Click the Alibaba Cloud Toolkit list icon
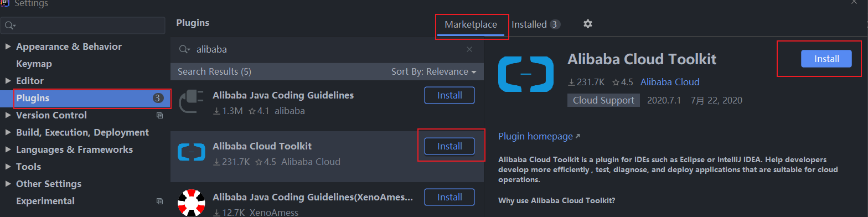Viewport: 868px width, 217px height. click(x=192, y=152)
